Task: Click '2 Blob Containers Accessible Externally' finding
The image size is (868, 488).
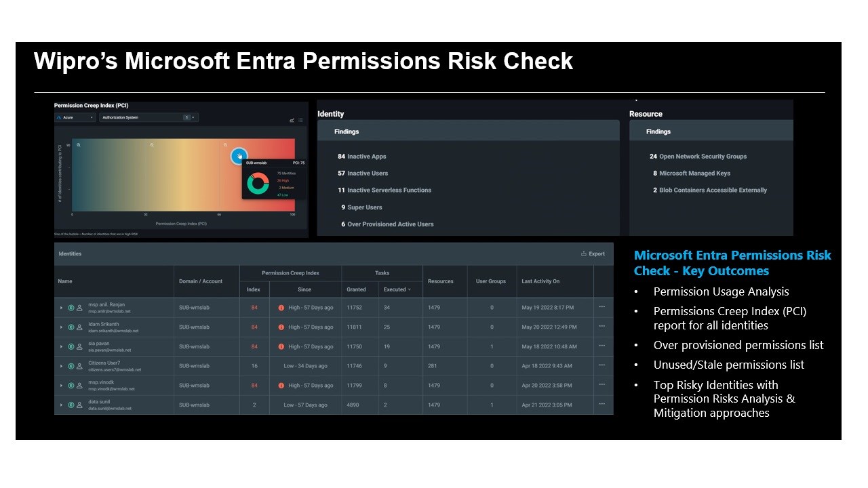Action: pyautogui.click(x=710, y=190)
